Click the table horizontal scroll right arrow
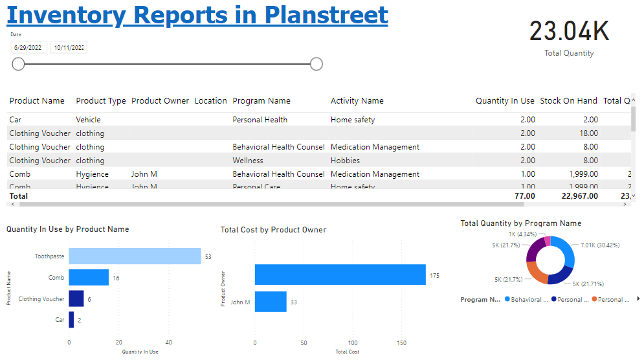 tap(625, 204)
